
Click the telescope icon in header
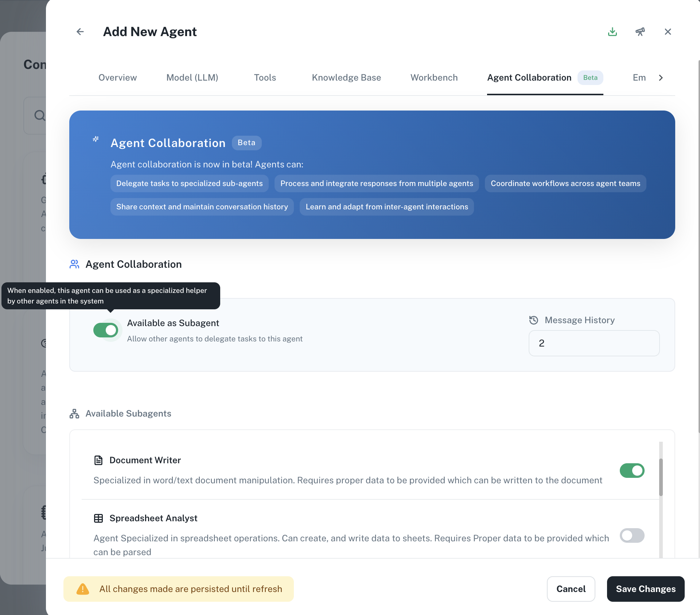tap(640, 32)
